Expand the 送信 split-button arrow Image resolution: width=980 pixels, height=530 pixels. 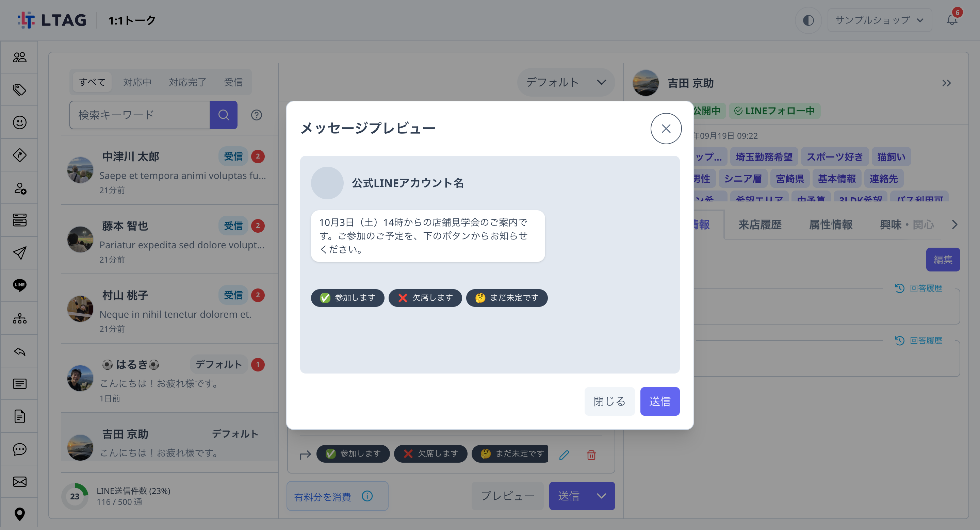[x=601, y=496]
